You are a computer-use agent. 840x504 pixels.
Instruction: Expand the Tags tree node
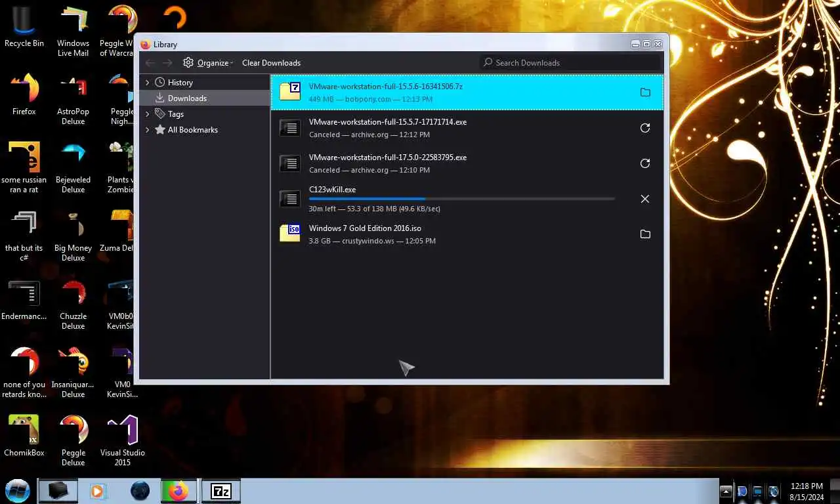(x=148, y=114)
